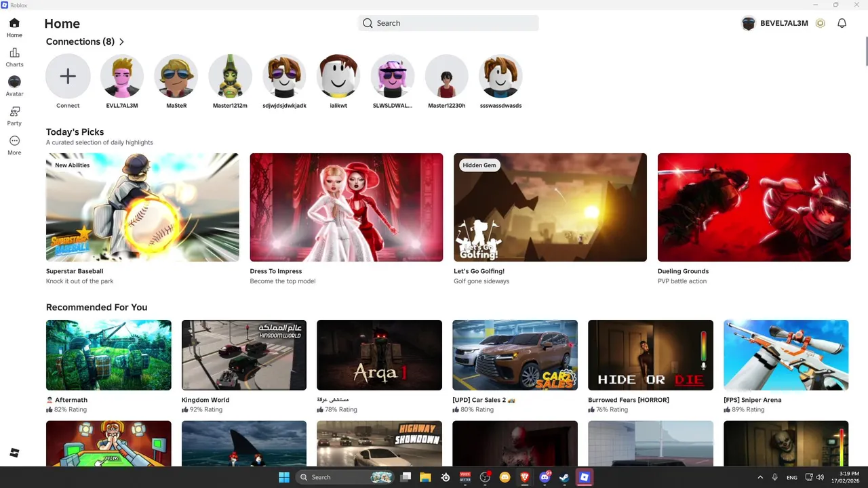Click the Recommended For You heading
Viewport: 868px width, 488px height.
click(x=96, y=307)
